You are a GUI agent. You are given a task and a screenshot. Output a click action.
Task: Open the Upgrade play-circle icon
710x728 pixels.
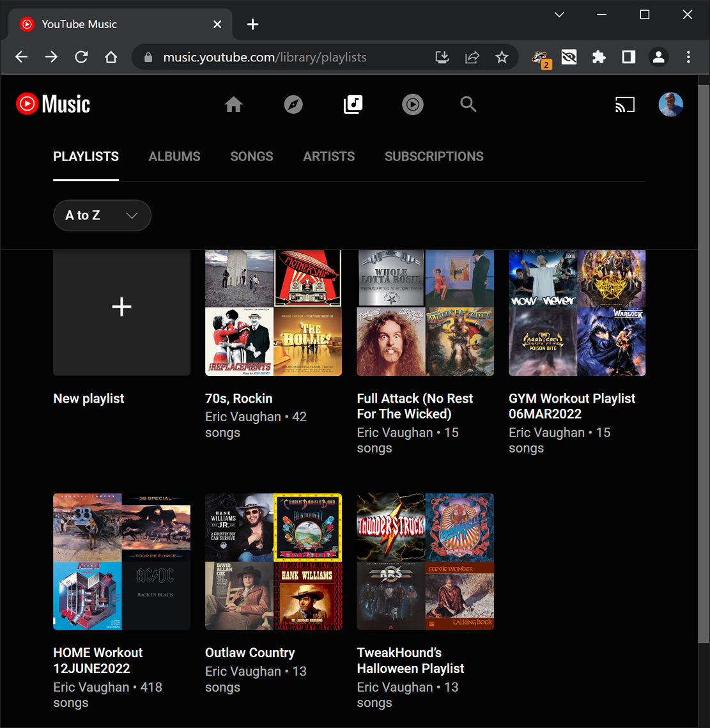413,104
